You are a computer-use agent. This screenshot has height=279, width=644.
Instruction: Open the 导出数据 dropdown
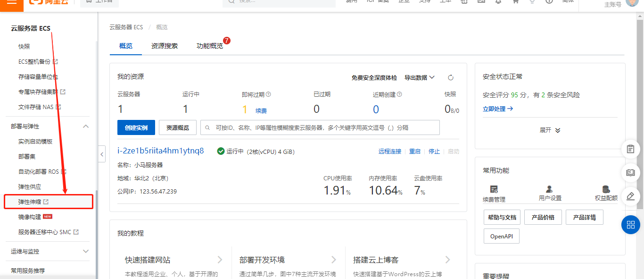(420, 77)
